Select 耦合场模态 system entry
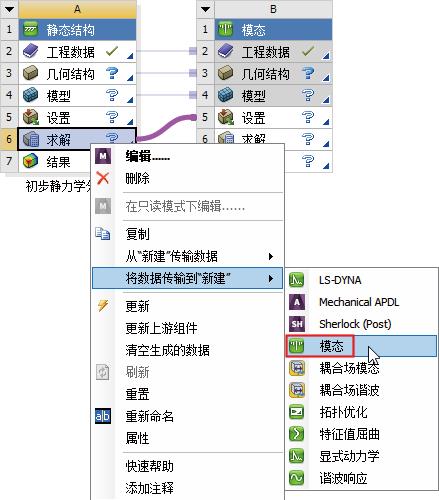This screenshot has width=439, height=500. tap(362, 368)
